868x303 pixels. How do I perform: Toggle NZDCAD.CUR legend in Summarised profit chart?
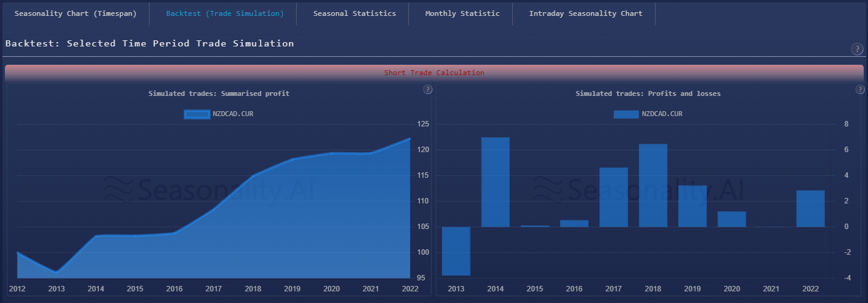pyautogui.click(x=218, y=114)
